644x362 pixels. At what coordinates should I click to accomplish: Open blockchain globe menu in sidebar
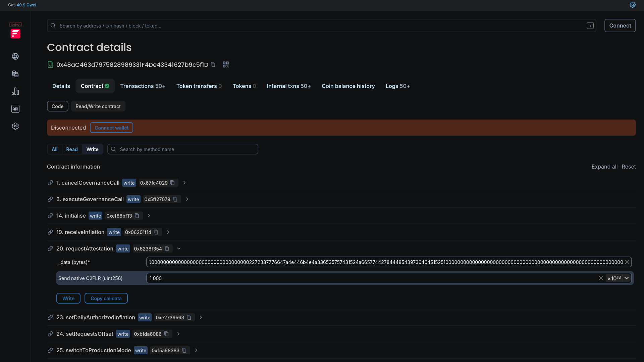(x=15, y=56)
